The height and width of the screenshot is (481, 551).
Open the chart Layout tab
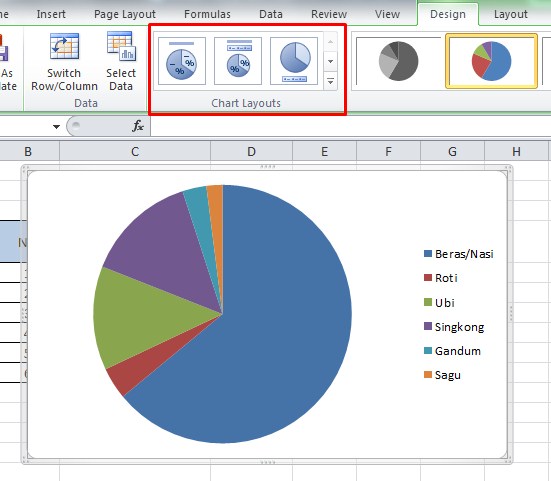click(511, 14)
